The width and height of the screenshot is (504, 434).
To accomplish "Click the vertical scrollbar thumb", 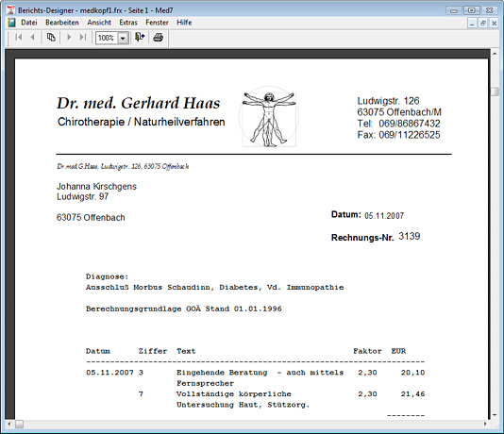I will coord(495,92).
